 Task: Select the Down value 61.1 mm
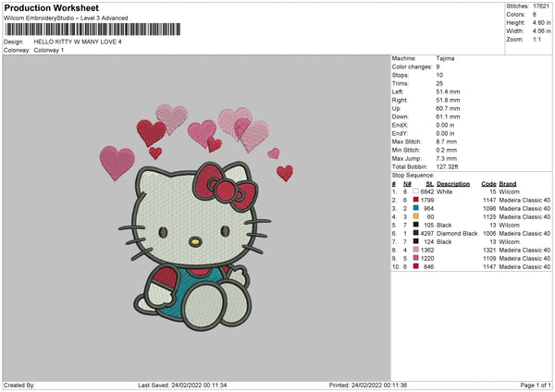(448, 116)
